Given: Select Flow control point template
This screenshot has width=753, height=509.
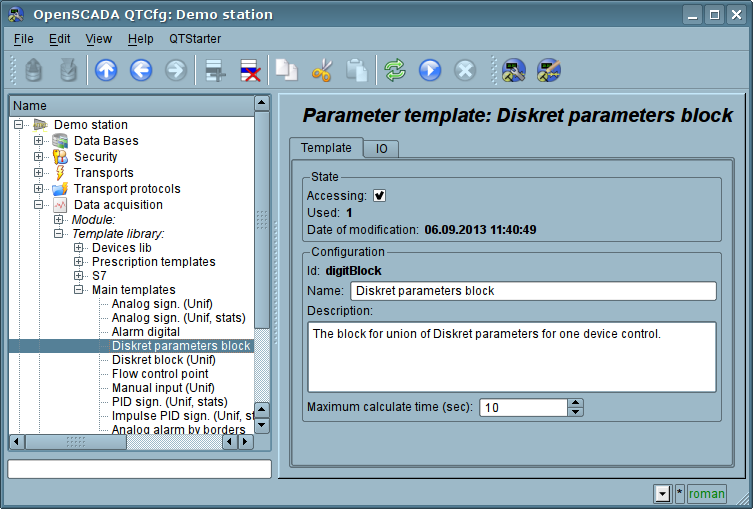Looking at the screenshot, I should click(160, 374).
